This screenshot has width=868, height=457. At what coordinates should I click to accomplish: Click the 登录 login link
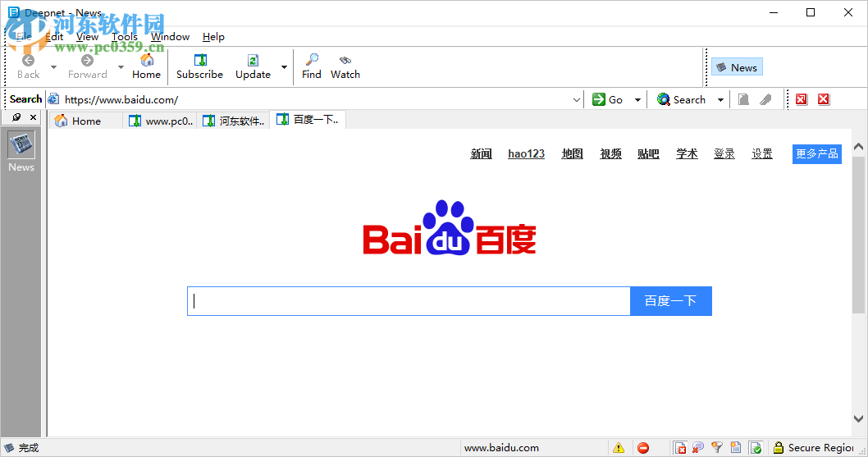coord(724,153)
